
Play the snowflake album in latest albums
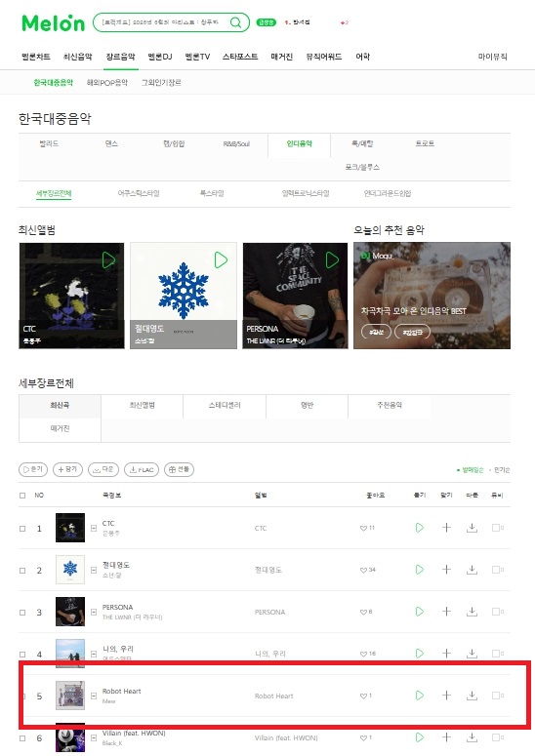pyautogui.click(x=221, y=260)
